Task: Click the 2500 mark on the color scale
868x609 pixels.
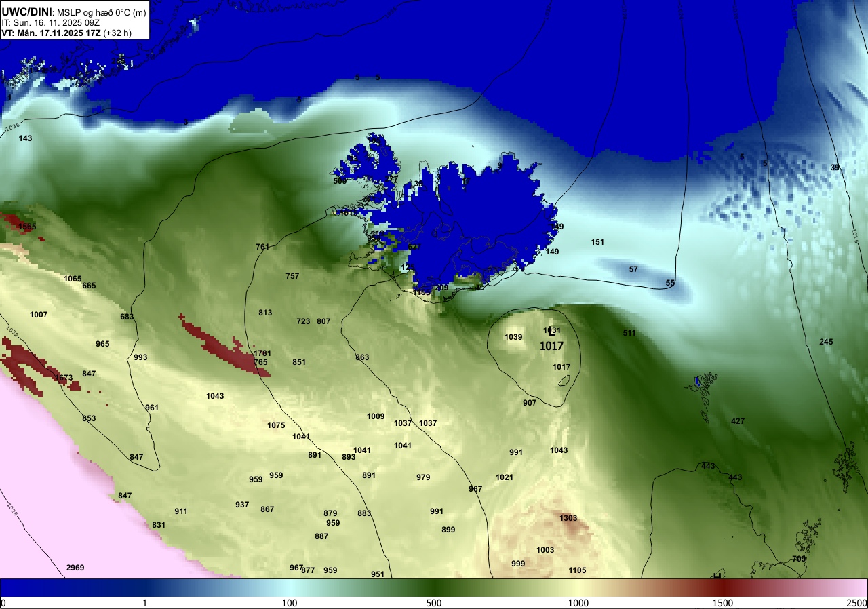Action: [857, 603]
